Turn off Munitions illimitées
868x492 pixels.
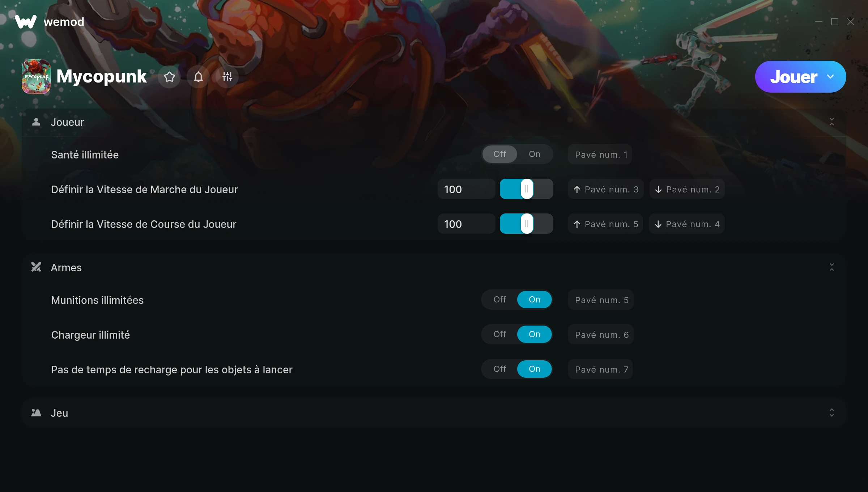[x=499, y=300]
